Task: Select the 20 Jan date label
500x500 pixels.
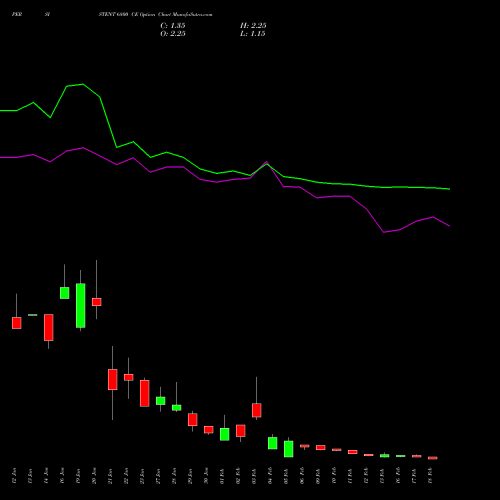Action: click(x=94, y=476)
